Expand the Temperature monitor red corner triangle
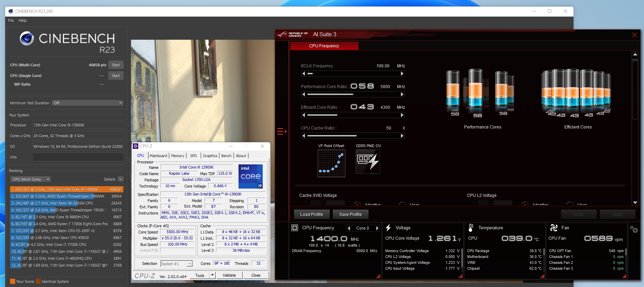644x287 pixels. pyautogui.click(x=542, y=276)
